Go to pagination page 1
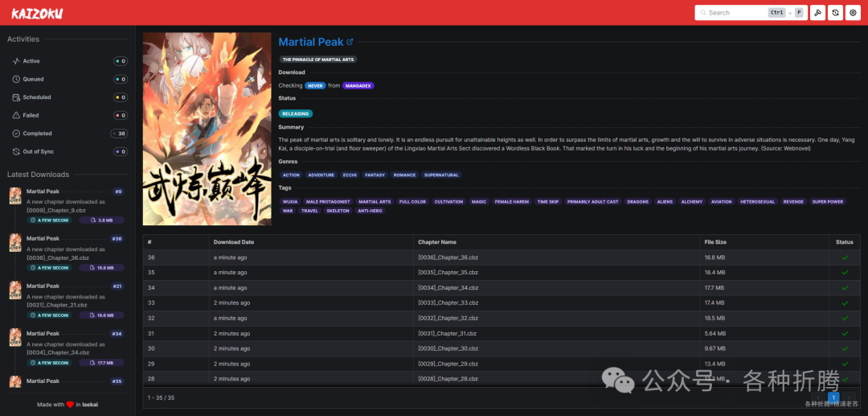Viewport: 868px width, 416px height. point(833,397)
